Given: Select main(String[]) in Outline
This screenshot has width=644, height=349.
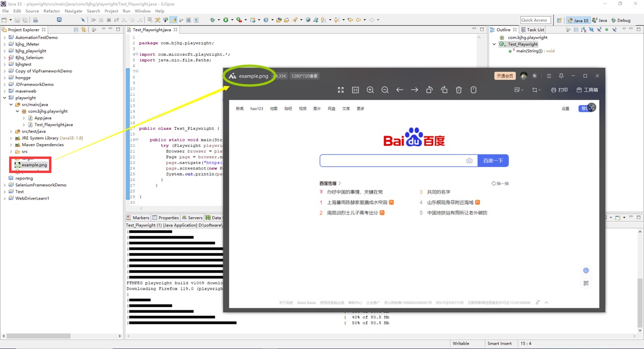Looking at the screenshot, I should (x=535, y=51).
